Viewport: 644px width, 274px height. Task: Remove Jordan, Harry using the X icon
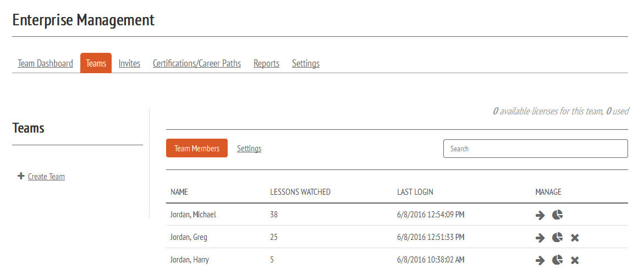575,260
